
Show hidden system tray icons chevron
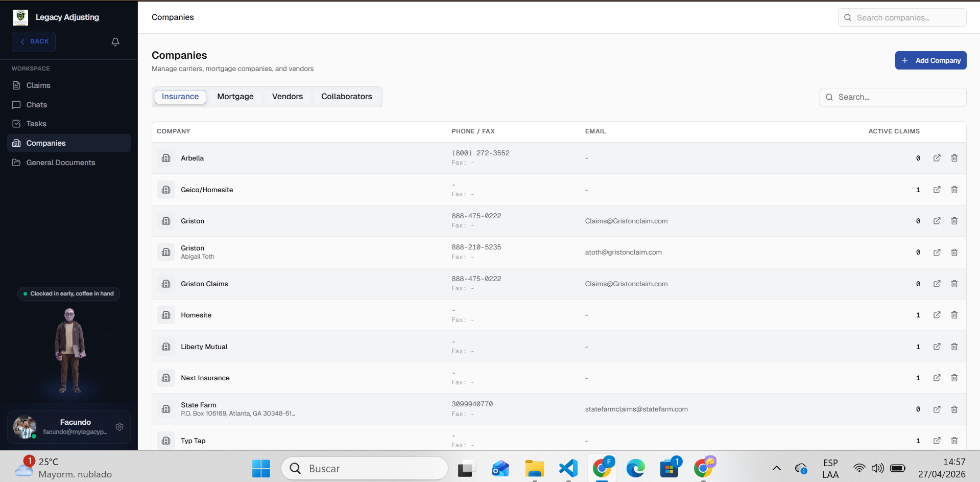point(776,468)
